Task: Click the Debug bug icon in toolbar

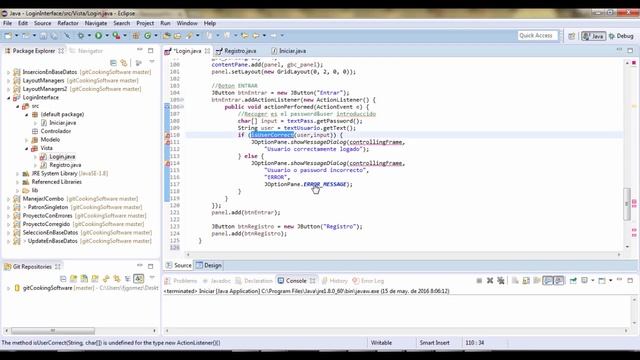Action: tap(80, 36)
